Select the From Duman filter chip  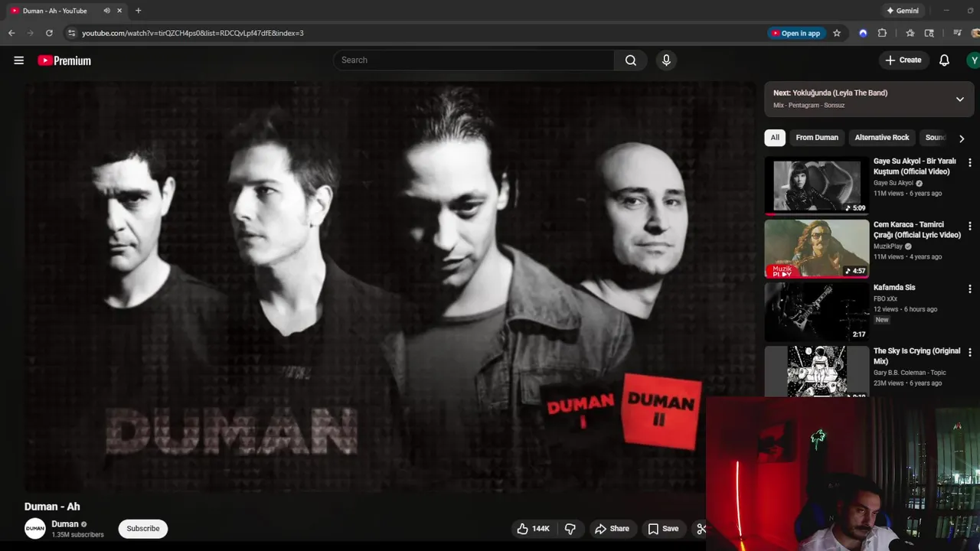pos(817,138)
